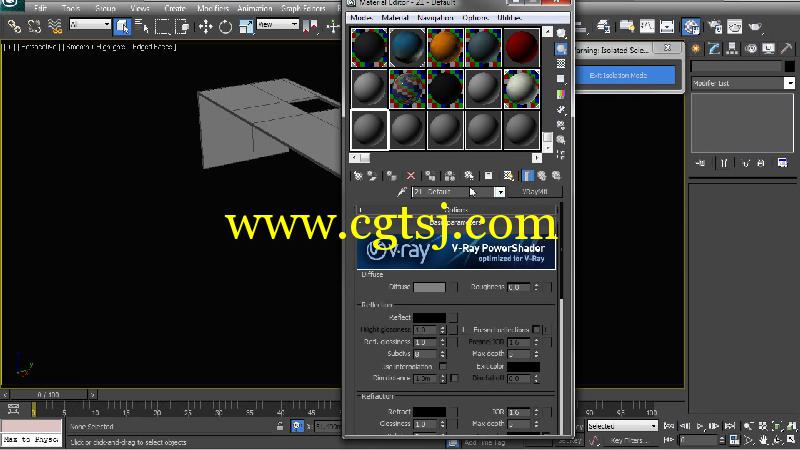
Task: Toggle Show End Result in Material Editor
Action: (x=528, y=176)
